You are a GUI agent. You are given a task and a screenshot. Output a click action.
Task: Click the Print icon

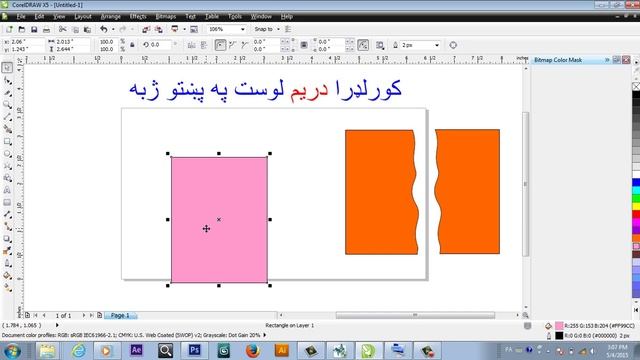pyautogui.click(x=47, y=29)
